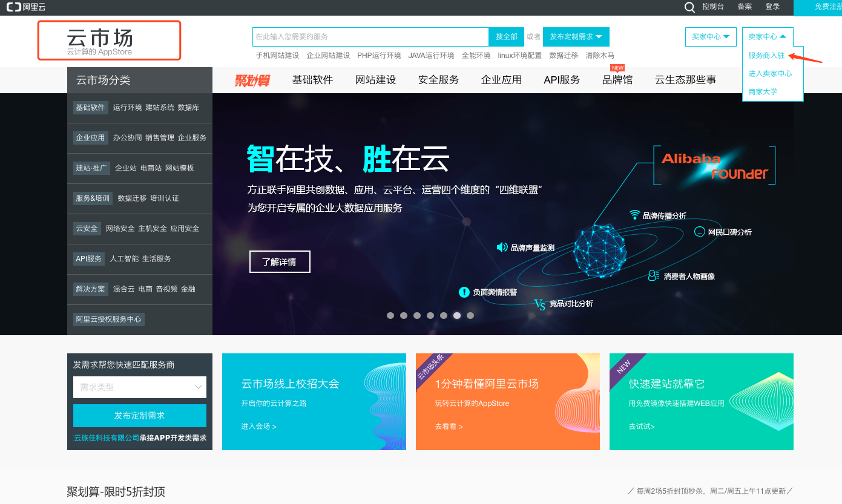Click the exclamation icon beside 负面舆情报警
842x504 pixels.
pos(464,292)
